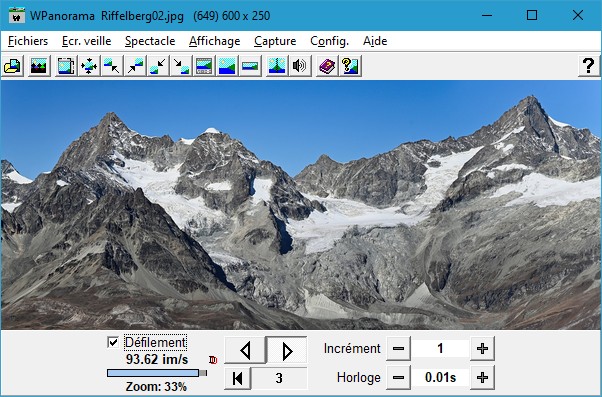Click the small red icon beside the speed readout
Screen dimensions: 602x397
point(213,360)
